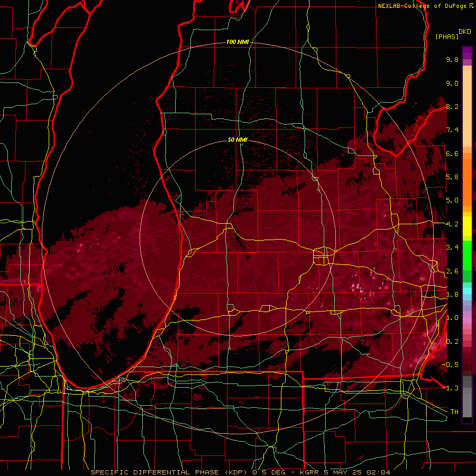Click the 9.0 scale value

[x=452, y=83]
